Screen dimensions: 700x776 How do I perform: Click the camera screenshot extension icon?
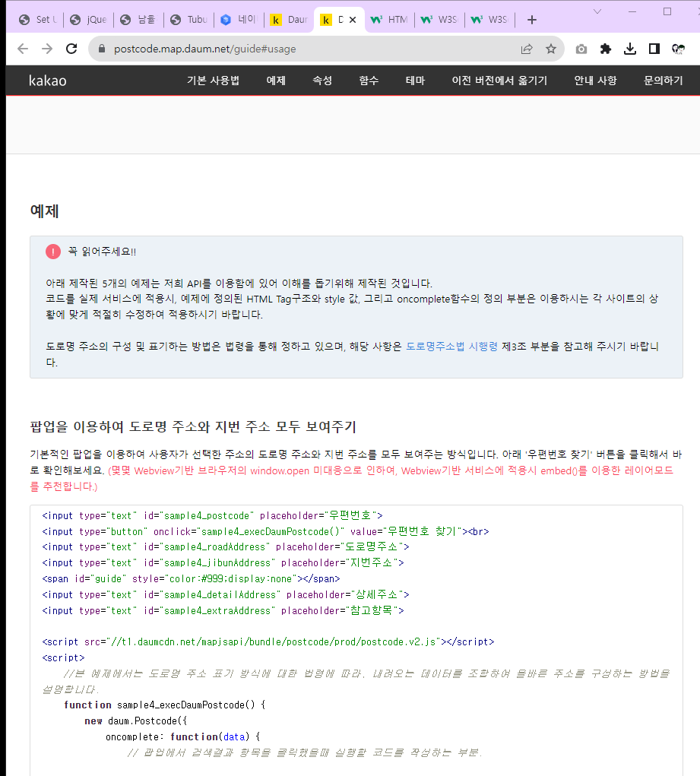point(581,49)
